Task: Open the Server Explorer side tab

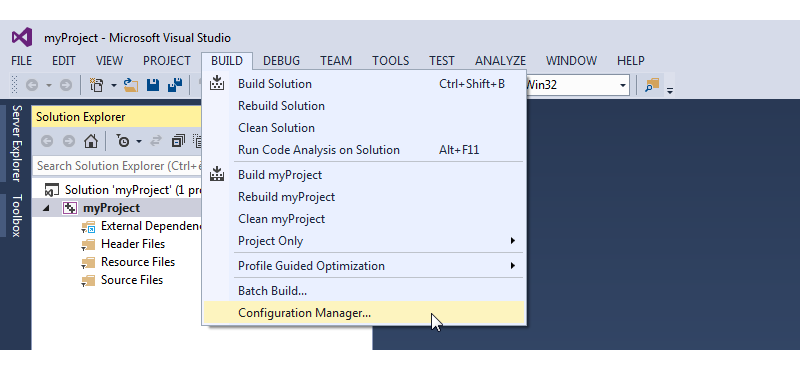Action: pyautogui.click(x=16, y=143)
